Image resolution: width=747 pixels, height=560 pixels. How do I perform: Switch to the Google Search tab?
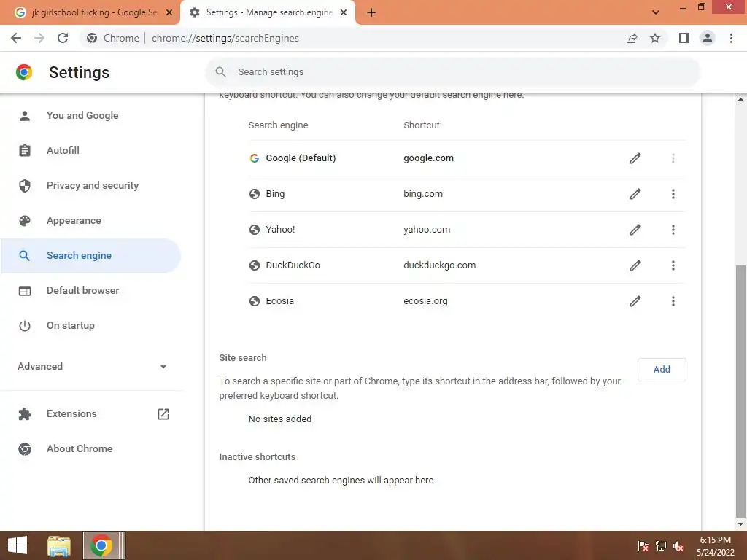click(x=90, y=12)
